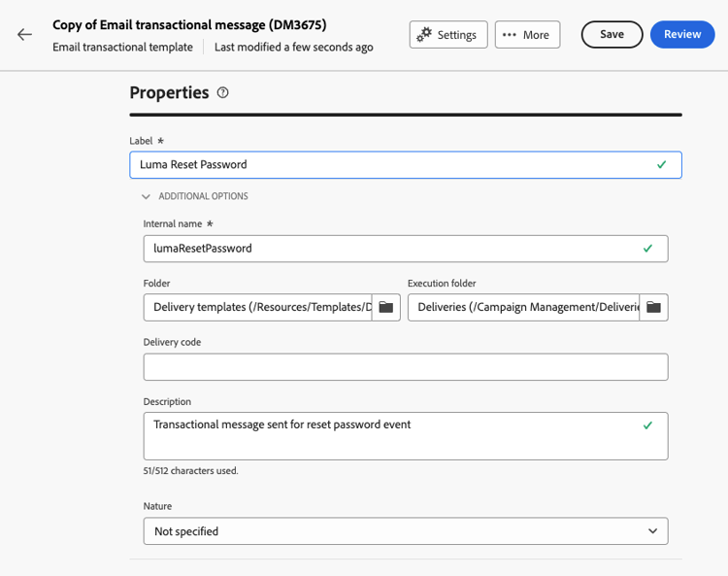This screenshot has width=728, height=576.
Task: Save the transactional message
Action: pos(612,35)
